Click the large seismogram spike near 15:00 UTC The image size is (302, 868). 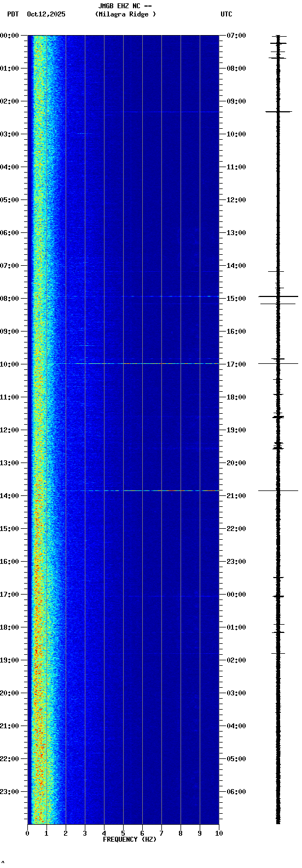pos(278,296)
